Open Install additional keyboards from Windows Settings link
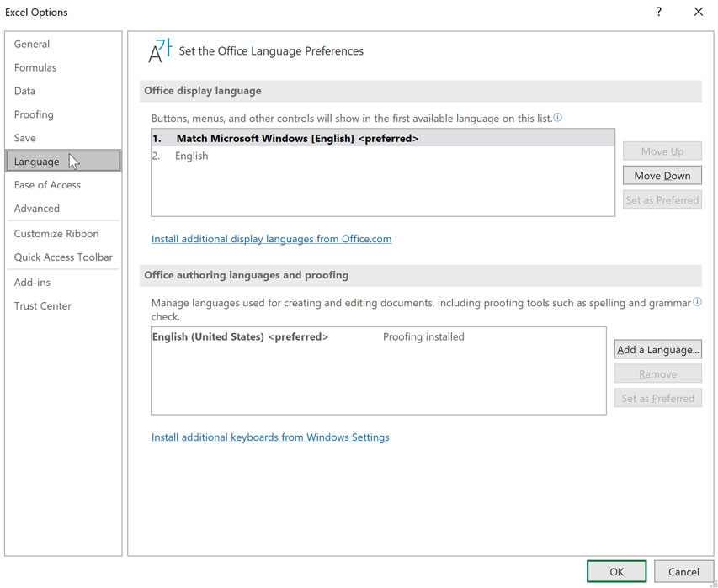Viewport: 718px width, 588px height. coord(269,437)
